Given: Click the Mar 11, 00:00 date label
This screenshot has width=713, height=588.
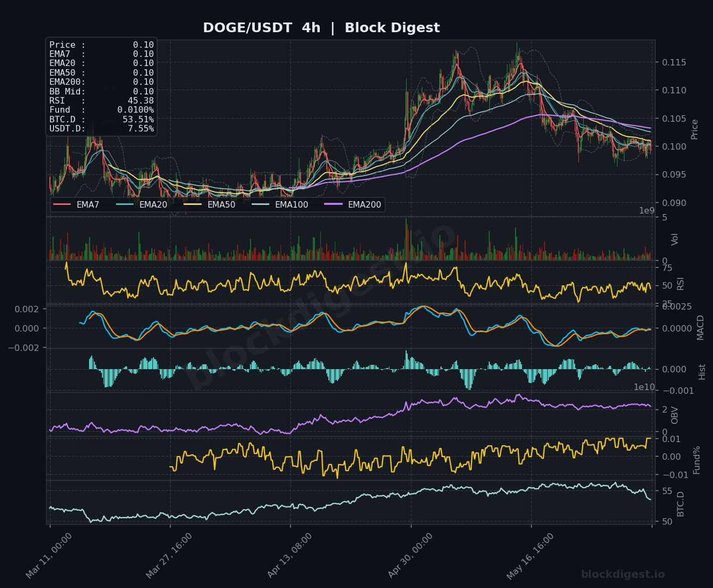Looking at the screenshot, I should point(49,556).
